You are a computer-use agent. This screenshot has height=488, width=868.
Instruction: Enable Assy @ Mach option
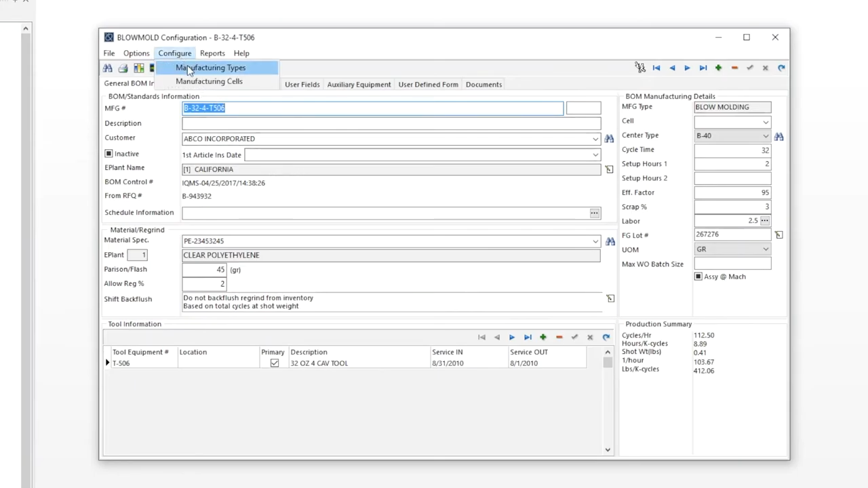tap(698, 276)
